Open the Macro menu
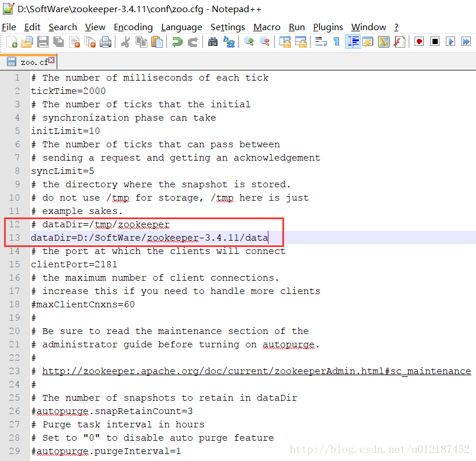 tap(267, 27)
